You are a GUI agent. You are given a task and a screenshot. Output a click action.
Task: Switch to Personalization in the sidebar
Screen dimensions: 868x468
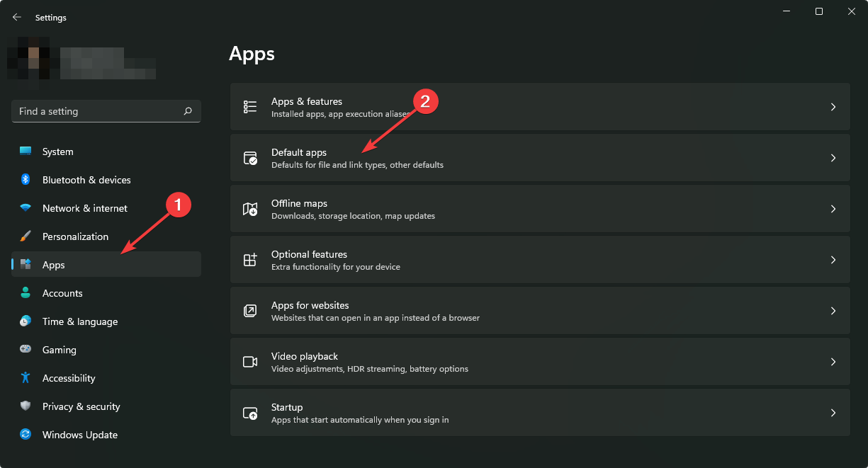[x=75, y=236]
